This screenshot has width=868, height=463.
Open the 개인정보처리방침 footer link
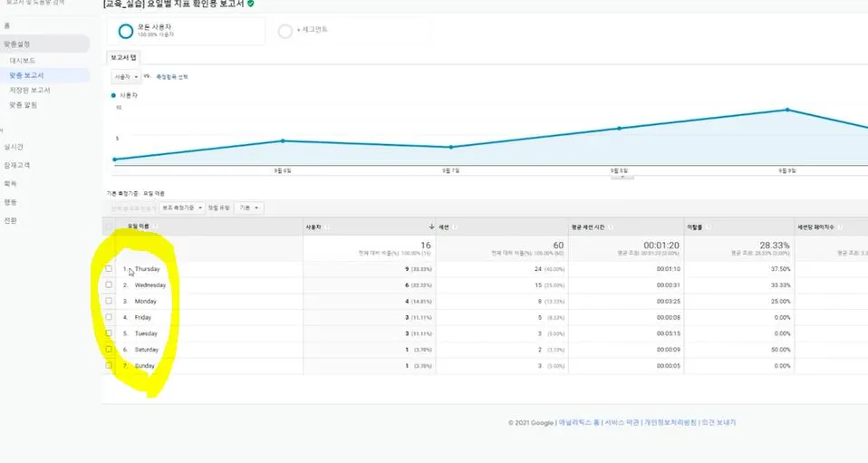coord(670,422)
